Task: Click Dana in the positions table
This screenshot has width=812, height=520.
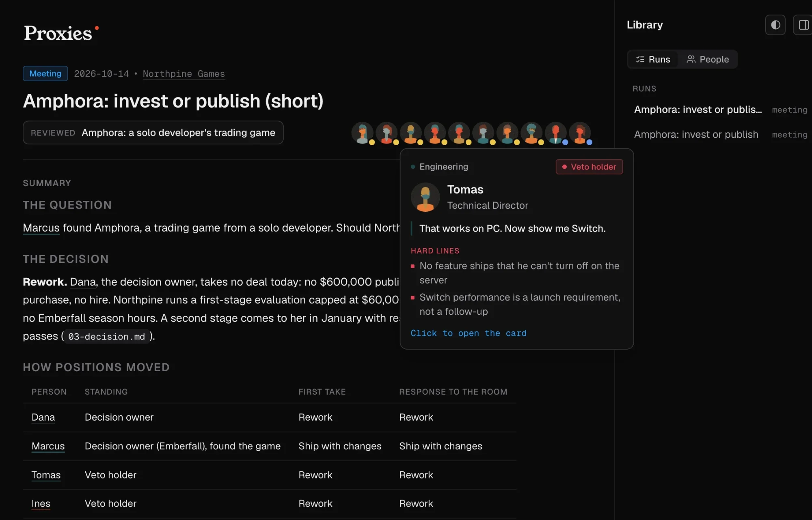Action: tap(43, 417)
